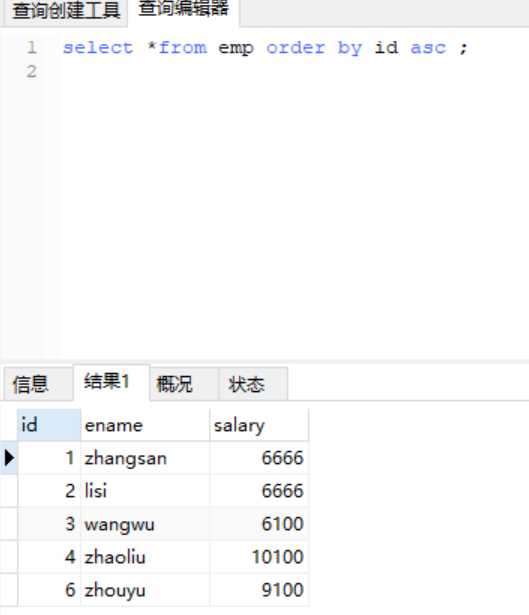Screen dimensions: 529x615
Task: Select the cell 'lisi'
Action: coord(145,491)
